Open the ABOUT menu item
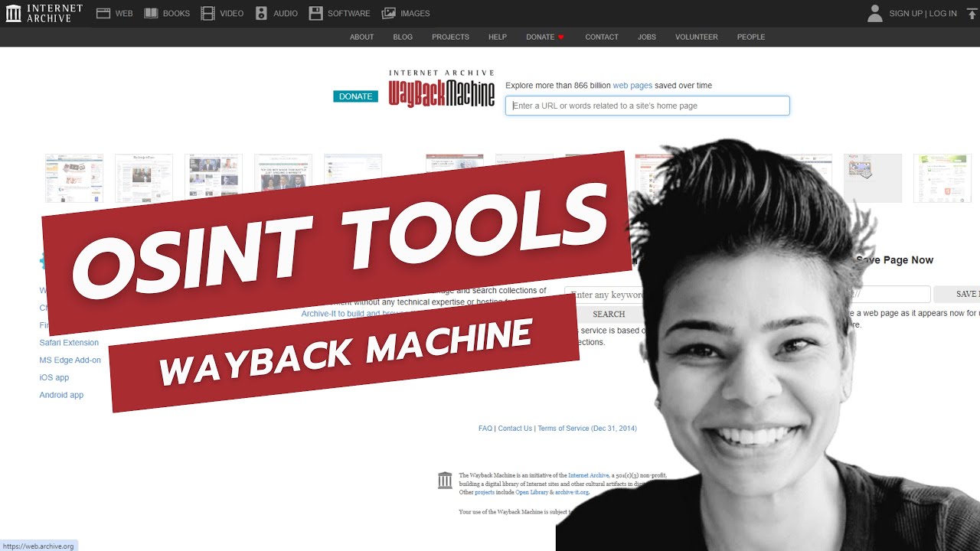The height and width of the screenshot is (551, 980). click(362, 37)
